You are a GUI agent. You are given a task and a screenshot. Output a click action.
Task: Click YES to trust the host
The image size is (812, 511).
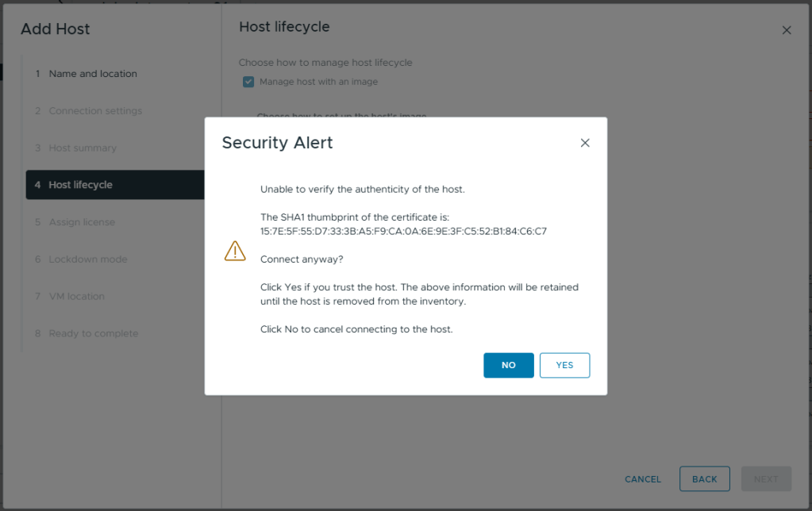[564, 365]
